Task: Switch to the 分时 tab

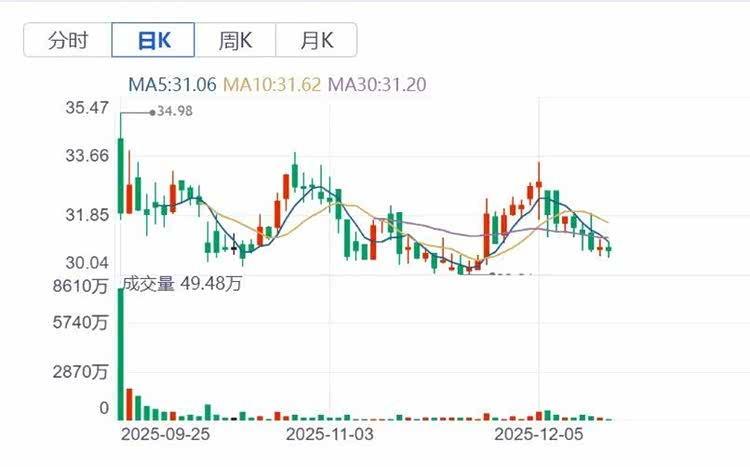Action: click(x=68, y=40)
